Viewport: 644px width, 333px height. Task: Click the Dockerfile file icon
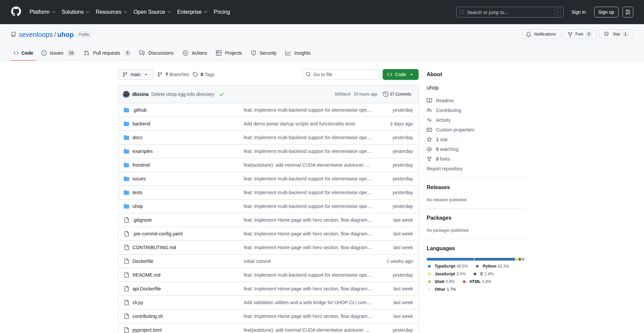[x=126, y=261]
